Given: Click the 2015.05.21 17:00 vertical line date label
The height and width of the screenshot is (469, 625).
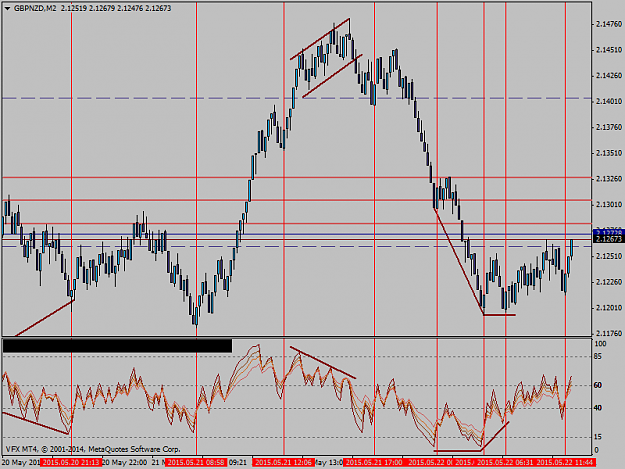Looking at the screenshot, I should pos(373,463).
